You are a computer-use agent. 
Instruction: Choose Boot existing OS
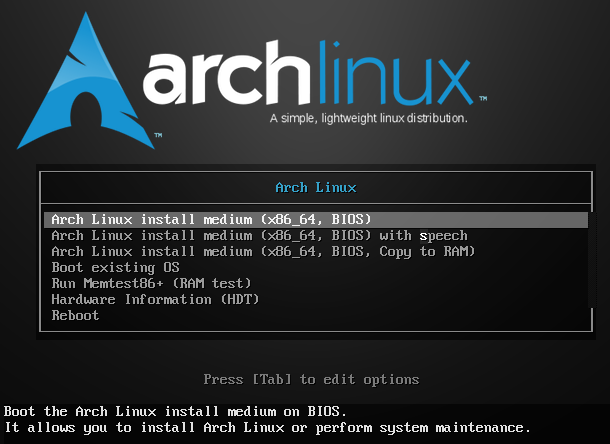pos(115,268)
